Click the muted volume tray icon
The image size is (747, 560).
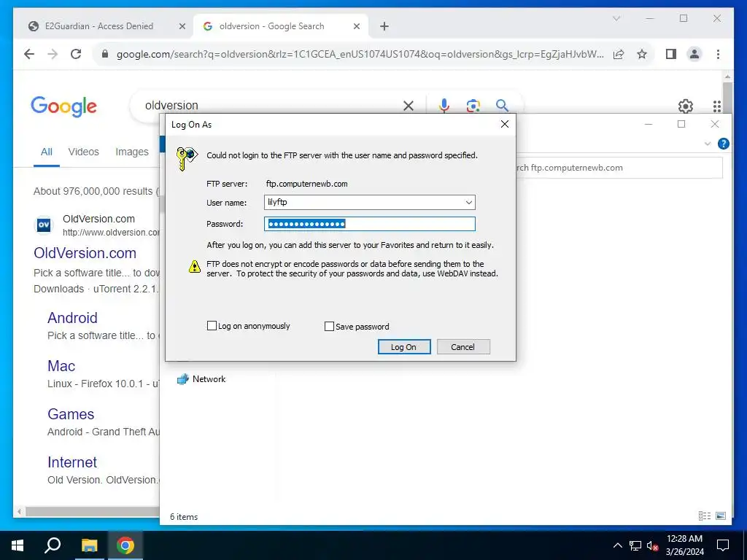[x=652, y=545]
